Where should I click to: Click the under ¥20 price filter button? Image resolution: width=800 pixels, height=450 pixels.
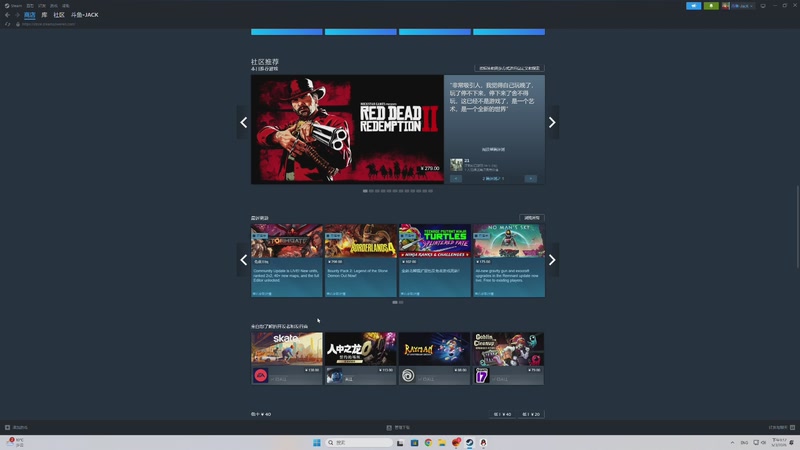point(531,414)
